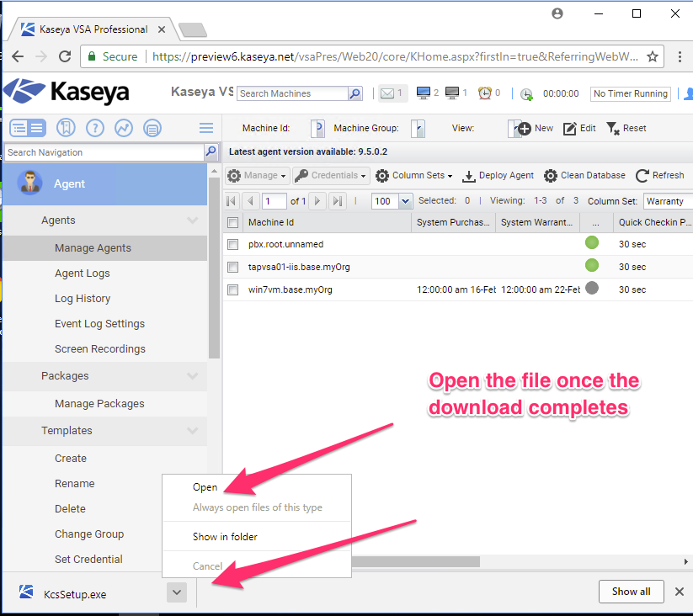The width and height of the screenshot is (693, 616).
Task: Click the Kaseya logo
Action: (x=67, y=93)
